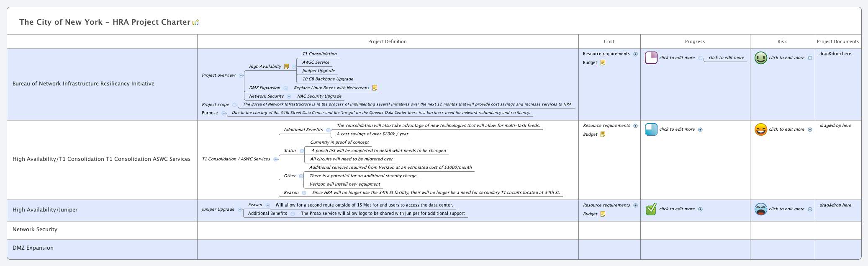The width and height of the screenshot is (868, 266).
Task: Open the Budget note in the Juniper row
Action: coord(603,214)
